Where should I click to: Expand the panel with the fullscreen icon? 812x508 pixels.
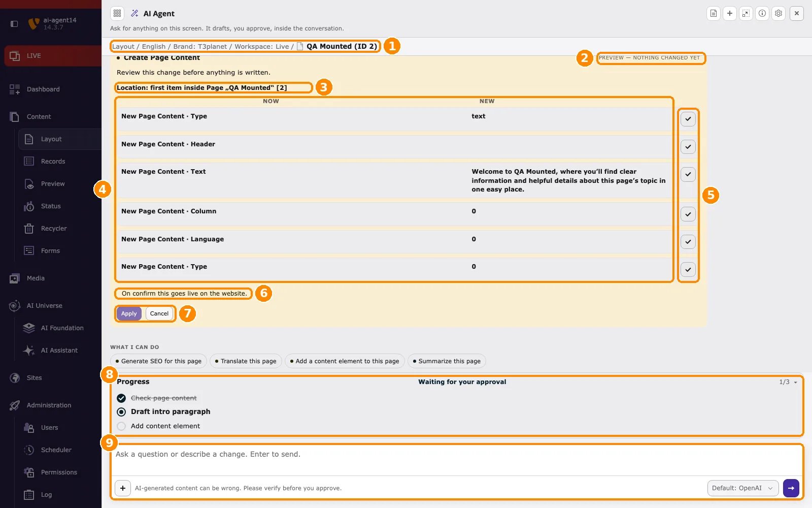pos(746,13)
